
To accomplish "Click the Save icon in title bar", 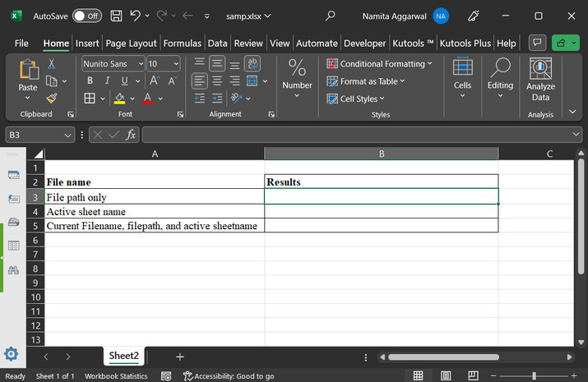I will pos(115,16).
